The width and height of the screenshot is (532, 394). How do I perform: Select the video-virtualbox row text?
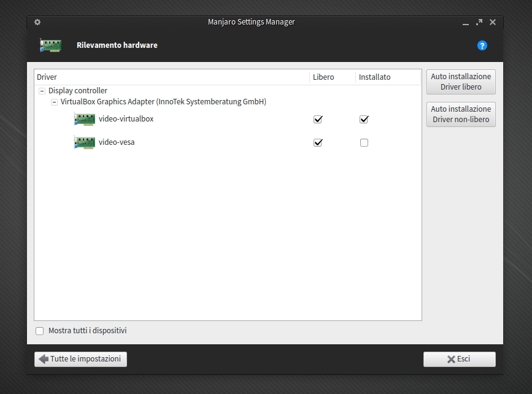click(126, 119)
